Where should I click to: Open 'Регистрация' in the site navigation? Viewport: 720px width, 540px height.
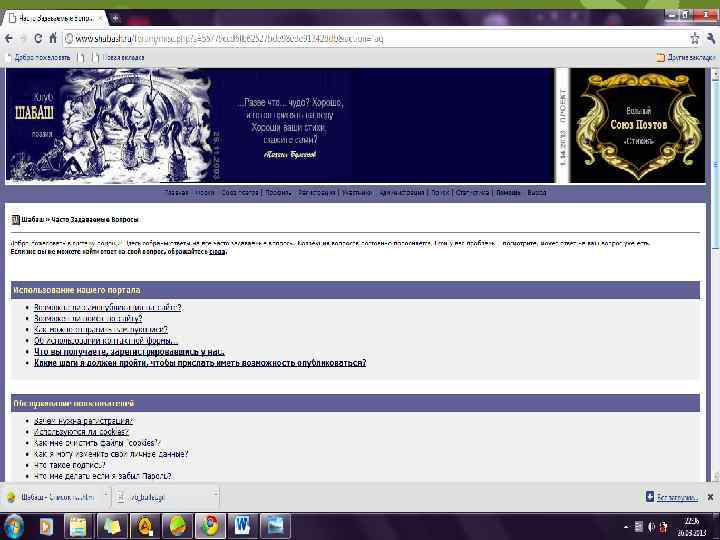click(x=316, y=192)
